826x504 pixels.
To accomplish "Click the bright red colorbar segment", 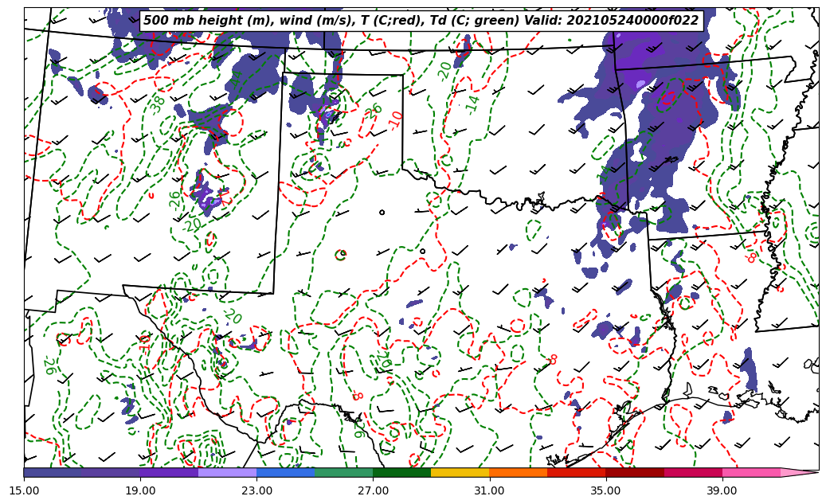I will pos(576,472).
